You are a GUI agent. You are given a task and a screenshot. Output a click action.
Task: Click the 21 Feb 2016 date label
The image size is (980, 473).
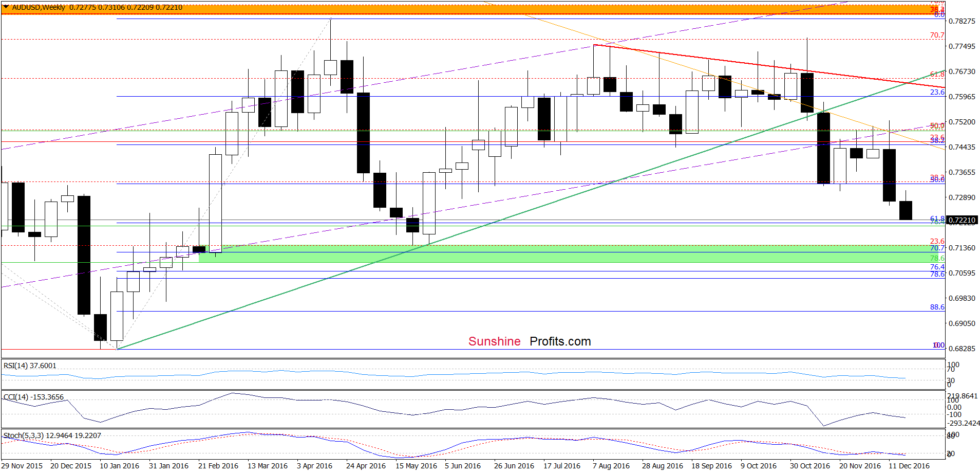click(218, 466)
